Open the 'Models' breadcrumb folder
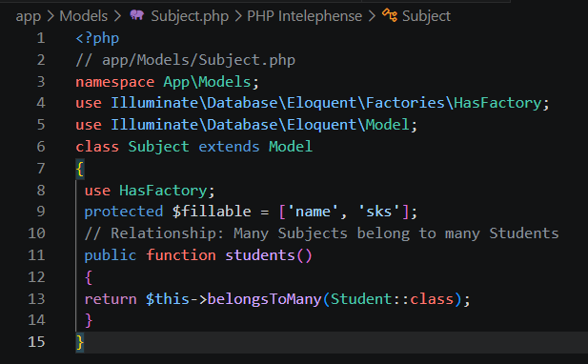The image size is (588, 364). pos(84,16)
